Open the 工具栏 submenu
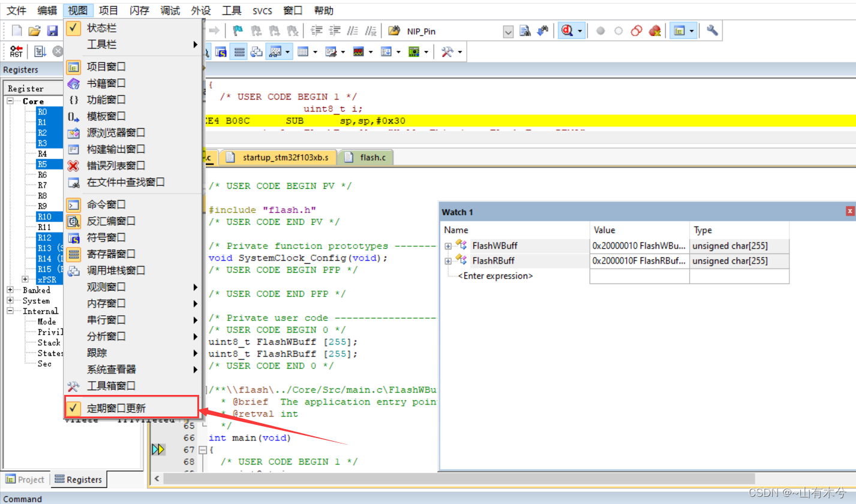 click(133, 44)
